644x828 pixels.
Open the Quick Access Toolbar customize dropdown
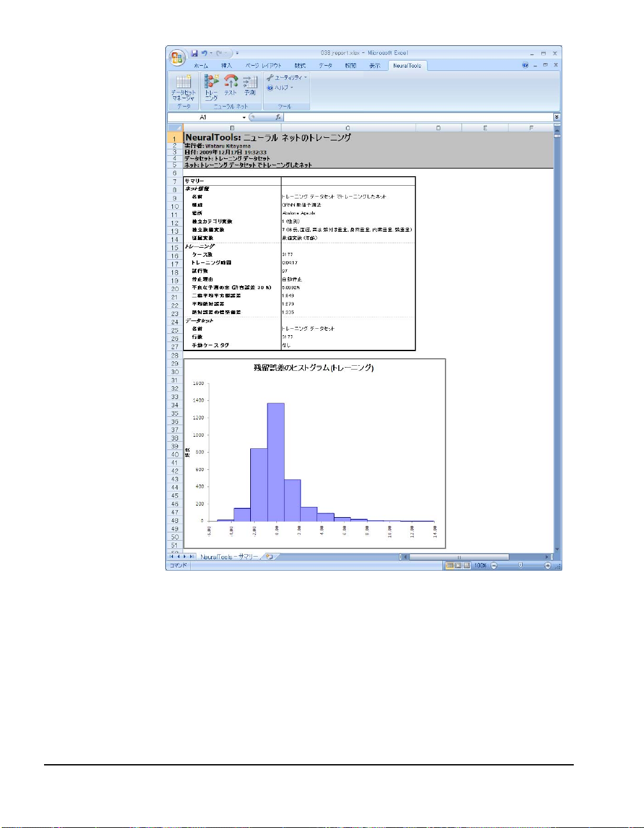pyautogui.click(x=237, y=54)
